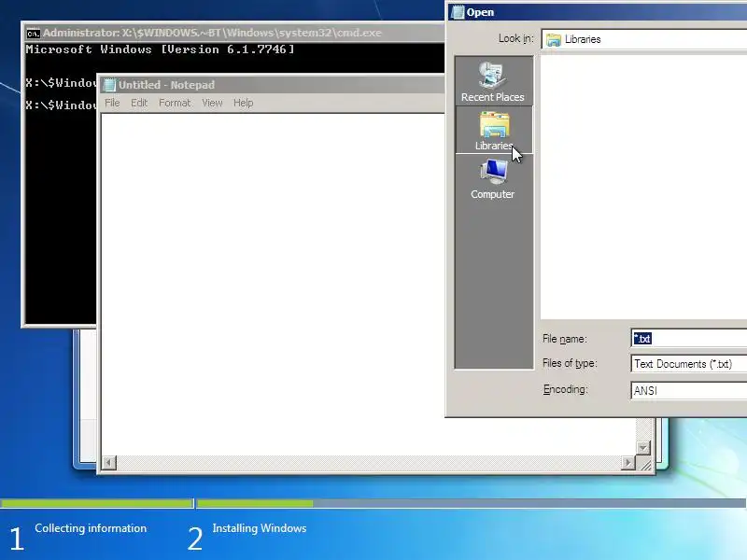The width and height of the screenshot is (747, 560).
Task: Click the Collecting information progress bar
Action: pyautogui.click(x=97, y=503)
